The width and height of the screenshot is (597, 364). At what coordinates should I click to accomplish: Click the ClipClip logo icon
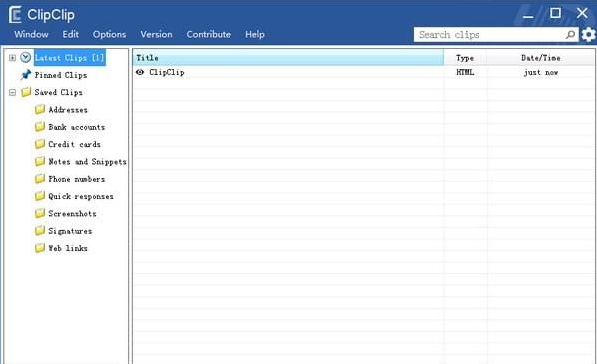15,15
